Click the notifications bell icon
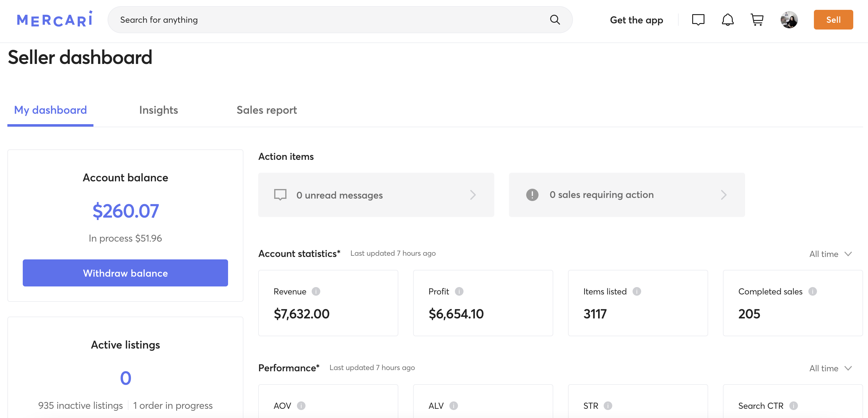The width and height of the screenshot is (868, 418). [x=728, y=19]
